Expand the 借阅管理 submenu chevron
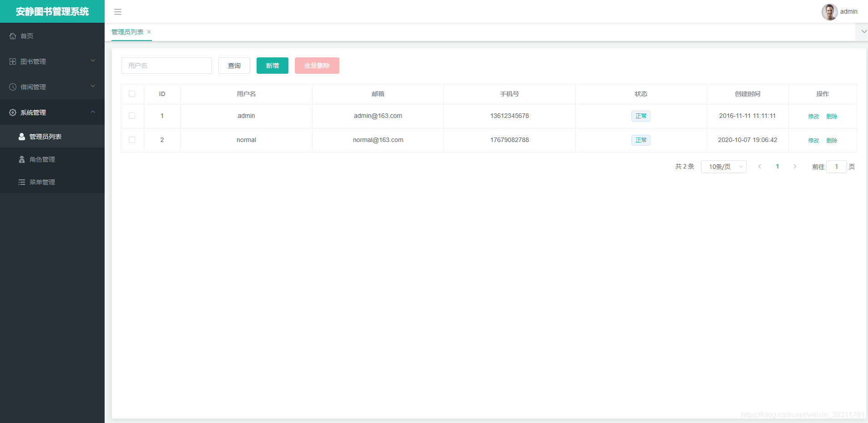Screen dimensions: 868x423 point(93,86)
